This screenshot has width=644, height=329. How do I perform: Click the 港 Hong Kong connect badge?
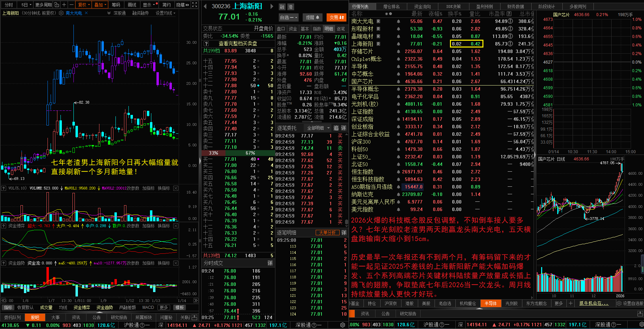tap(290, 7)
